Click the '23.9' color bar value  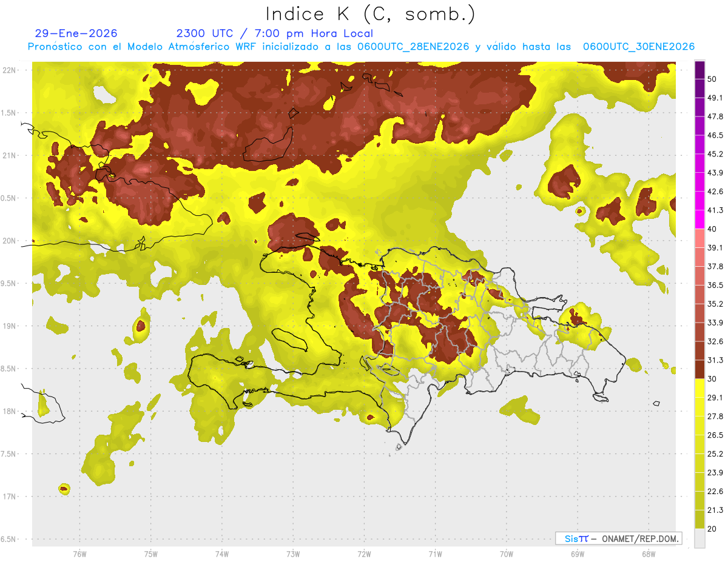tap(715, 472)
